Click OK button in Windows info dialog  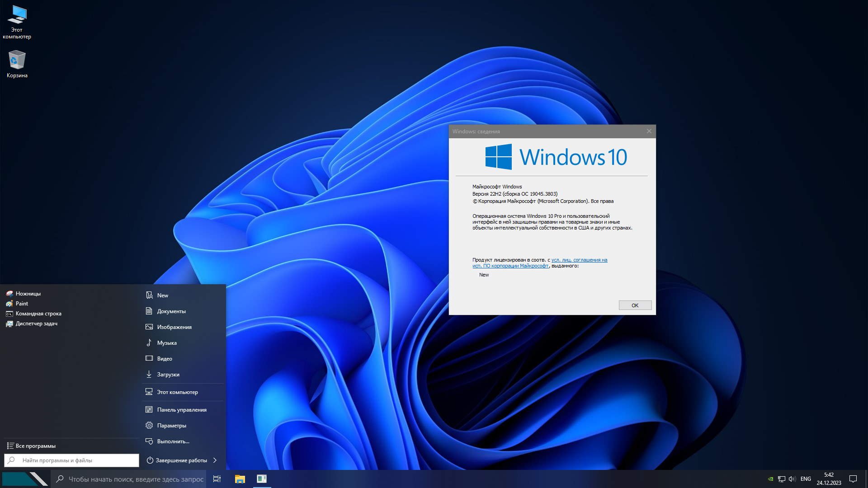pos(635,305)
